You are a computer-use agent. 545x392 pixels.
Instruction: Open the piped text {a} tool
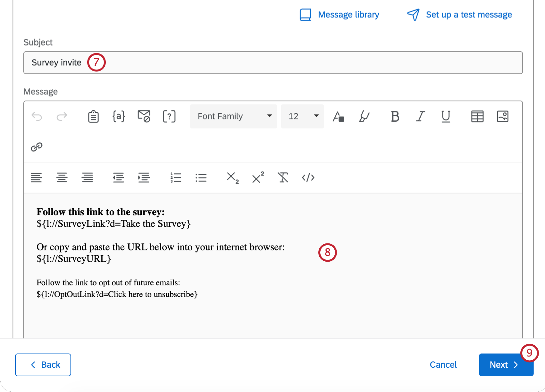coord(119,116)
